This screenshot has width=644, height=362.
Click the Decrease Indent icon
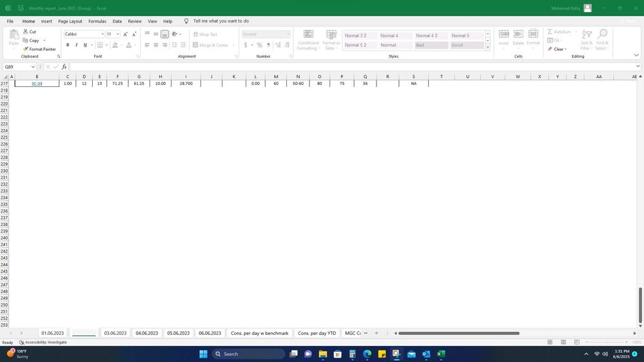(x=174, y=44)
